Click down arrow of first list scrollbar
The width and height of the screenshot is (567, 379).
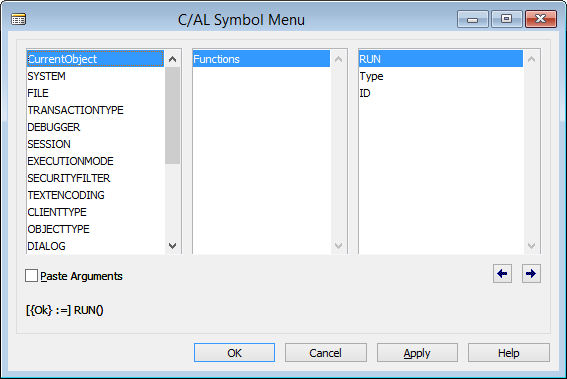click(172, 246)
